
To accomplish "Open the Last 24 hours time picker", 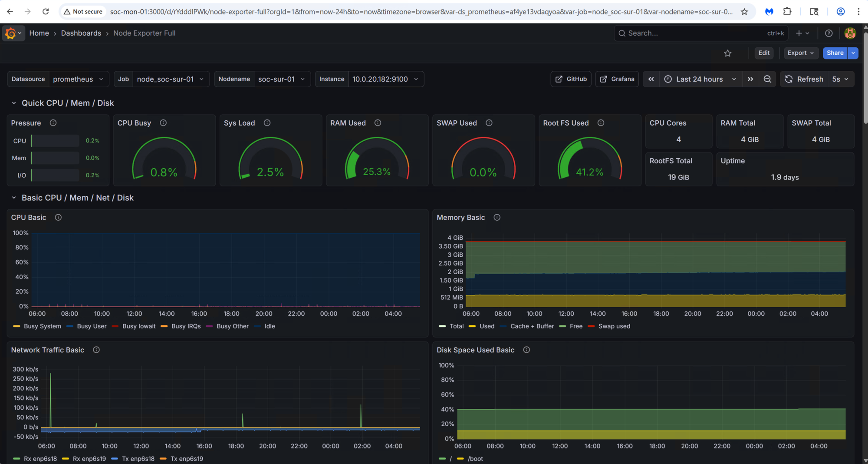I will point(700,79).
